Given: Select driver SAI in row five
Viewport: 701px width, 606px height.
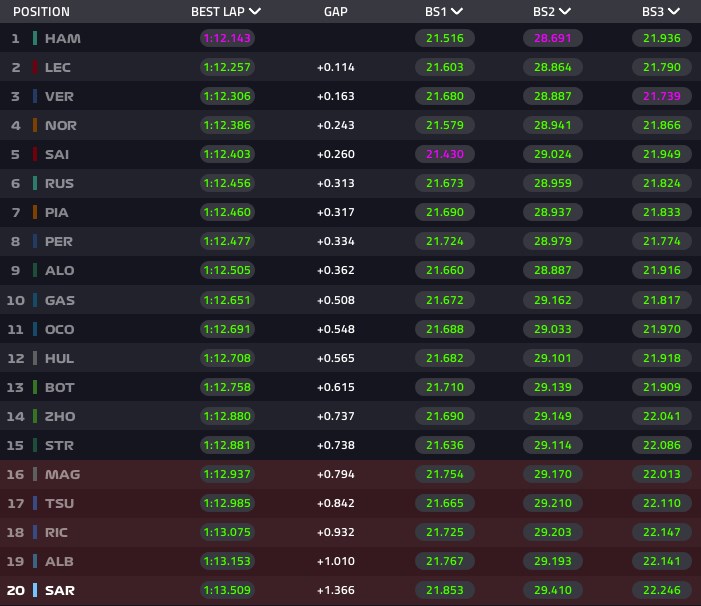Looking at the screenshot, I should (x=57, y=155).
